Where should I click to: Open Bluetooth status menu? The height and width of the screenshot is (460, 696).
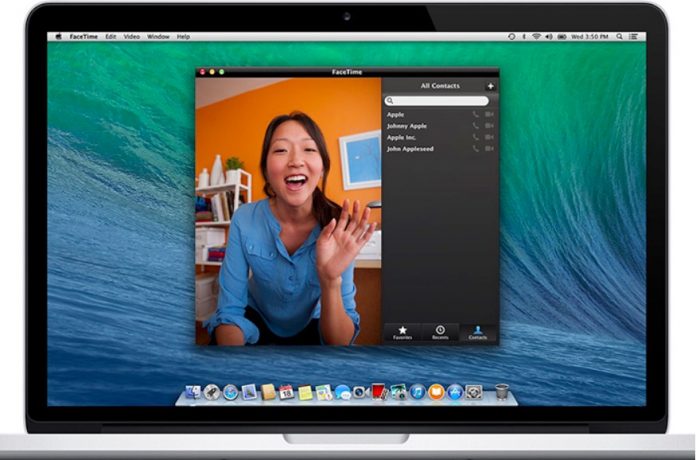(524, 37)
